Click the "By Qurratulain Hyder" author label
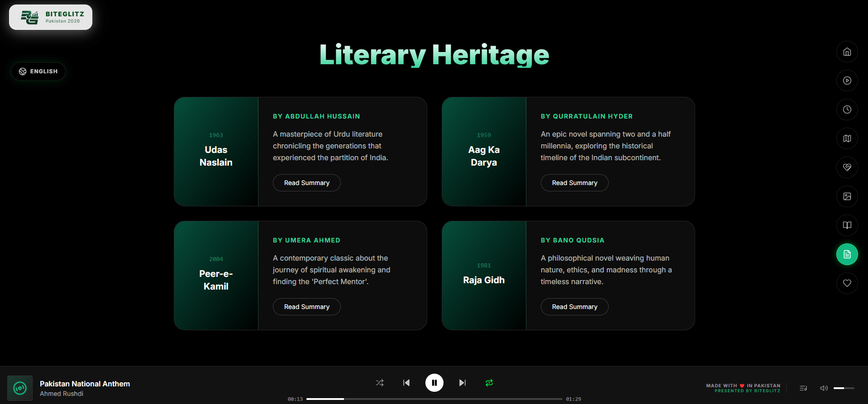The width and height of the screenshot is (868, 404). point(587,116)
